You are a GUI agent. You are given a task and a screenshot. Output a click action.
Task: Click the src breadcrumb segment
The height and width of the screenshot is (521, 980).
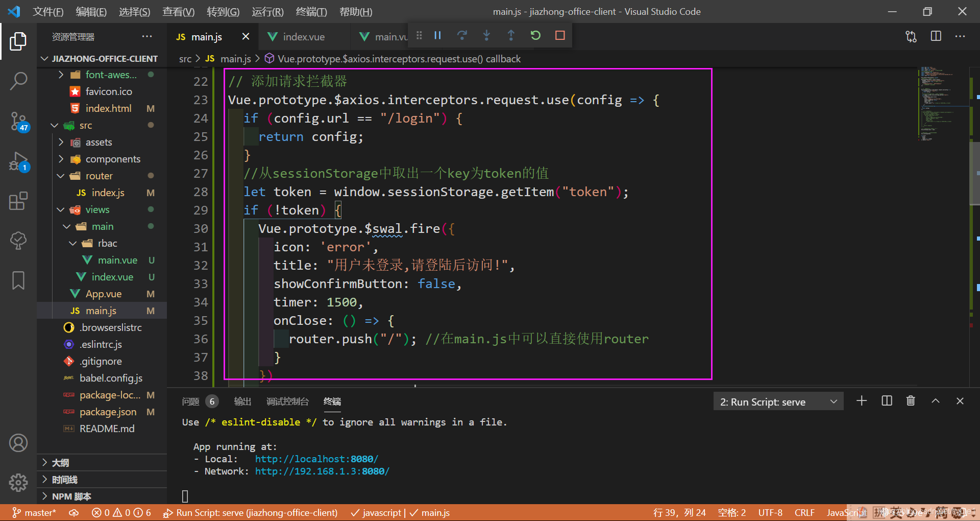[185, 59]
